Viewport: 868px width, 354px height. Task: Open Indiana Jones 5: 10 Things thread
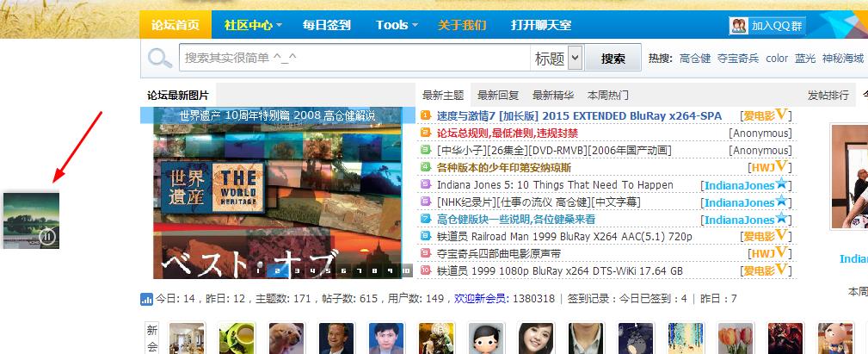tap(555, 184)
